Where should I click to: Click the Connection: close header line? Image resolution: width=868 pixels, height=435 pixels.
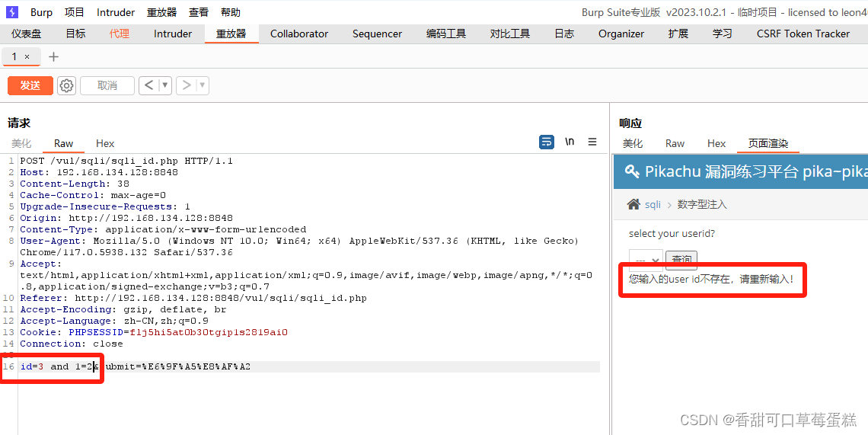[x=72, y=344]
